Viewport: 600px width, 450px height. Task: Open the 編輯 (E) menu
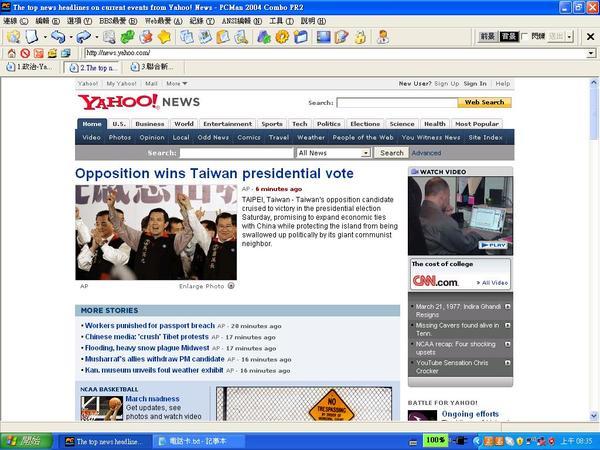tap(47, 21)
